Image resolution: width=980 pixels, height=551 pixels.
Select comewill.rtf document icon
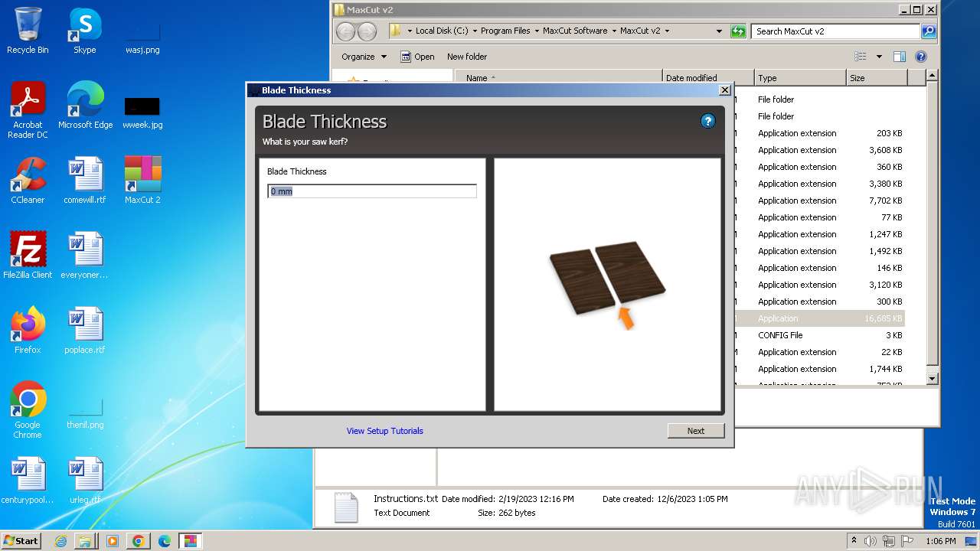coord(85,181)
